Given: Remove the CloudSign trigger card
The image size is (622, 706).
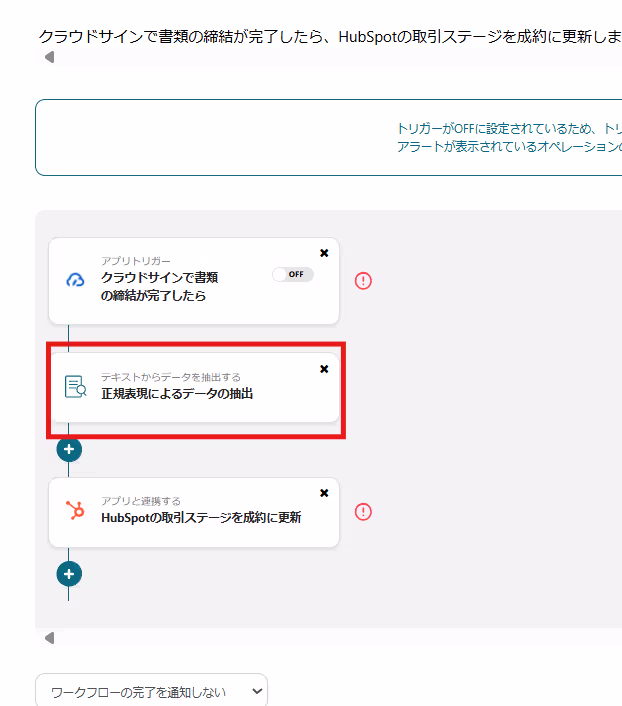Looking at the screenshot, I should [x=324, y=253].
